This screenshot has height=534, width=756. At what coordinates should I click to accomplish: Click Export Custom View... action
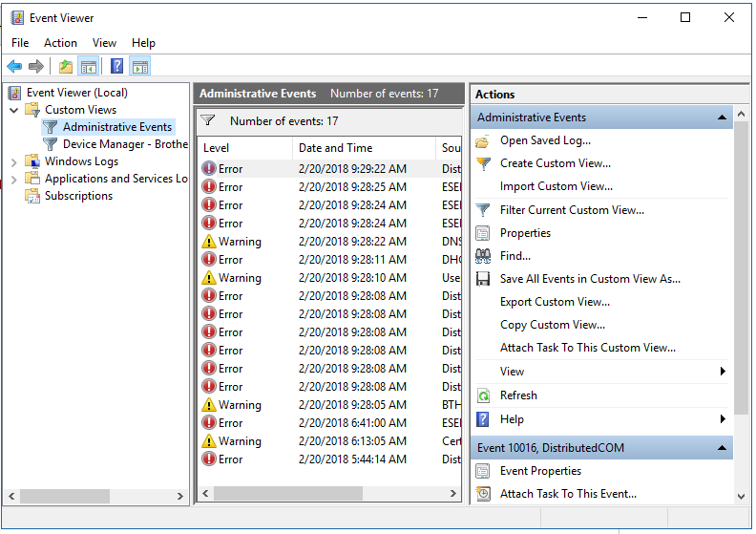555,302
